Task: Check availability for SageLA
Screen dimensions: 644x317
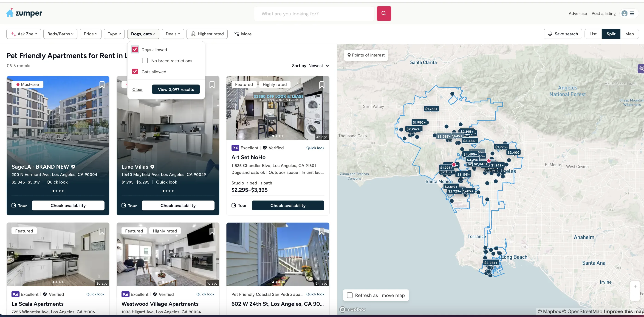Action: pos(68,205)
